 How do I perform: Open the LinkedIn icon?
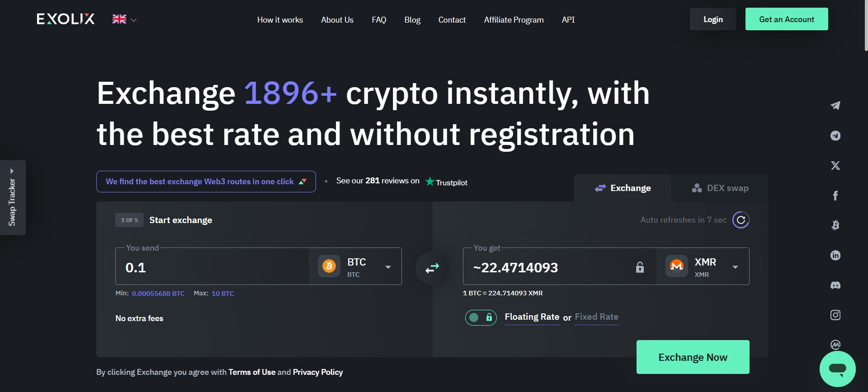835,255
